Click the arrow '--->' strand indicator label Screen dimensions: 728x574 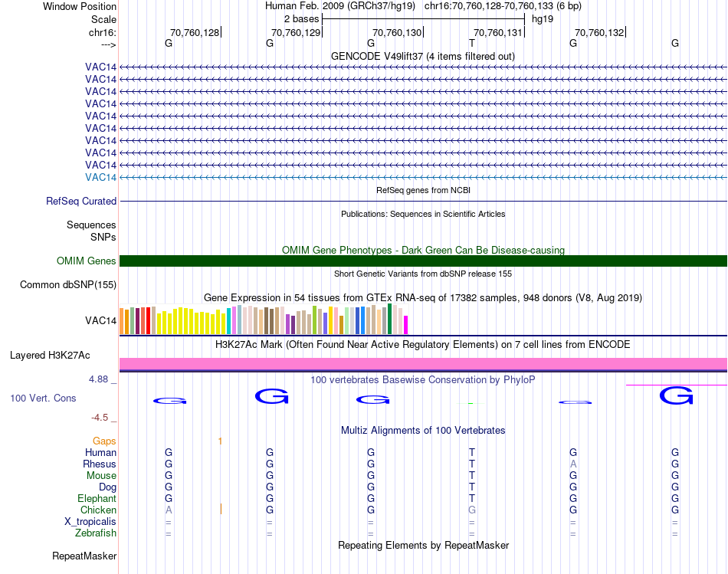(109, 45)
